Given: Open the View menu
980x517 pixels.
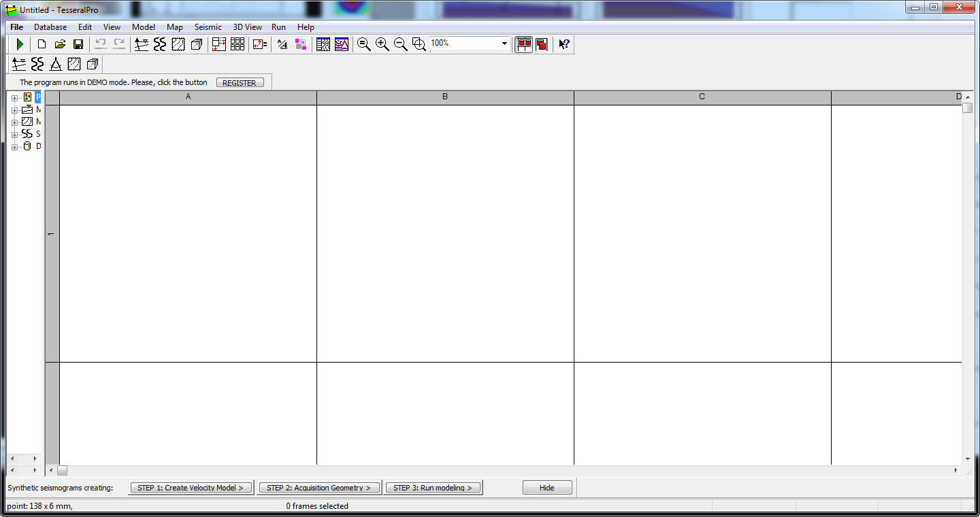Looking at the screenshot, I should pos(112,27).
